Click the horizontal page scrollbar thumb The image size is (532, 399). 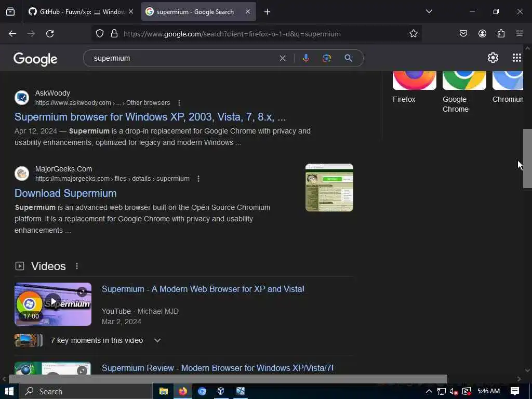pyautogui.click(x=228, y=379)
